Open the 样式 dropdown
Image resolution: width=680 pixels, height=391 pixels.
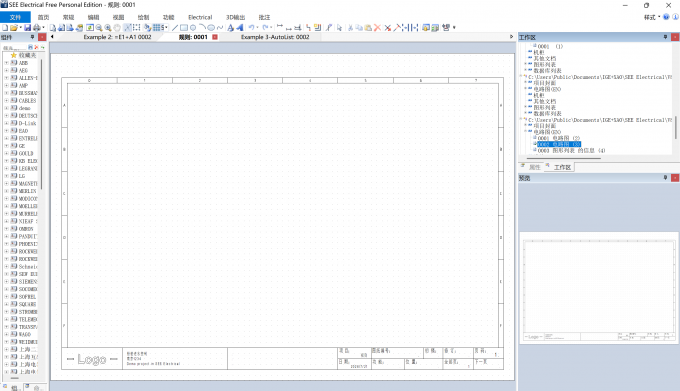(652, 17)
